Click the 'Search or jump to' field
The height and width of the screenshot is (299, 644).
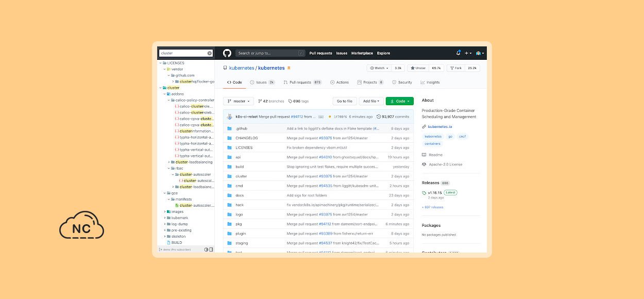(270, 53)
